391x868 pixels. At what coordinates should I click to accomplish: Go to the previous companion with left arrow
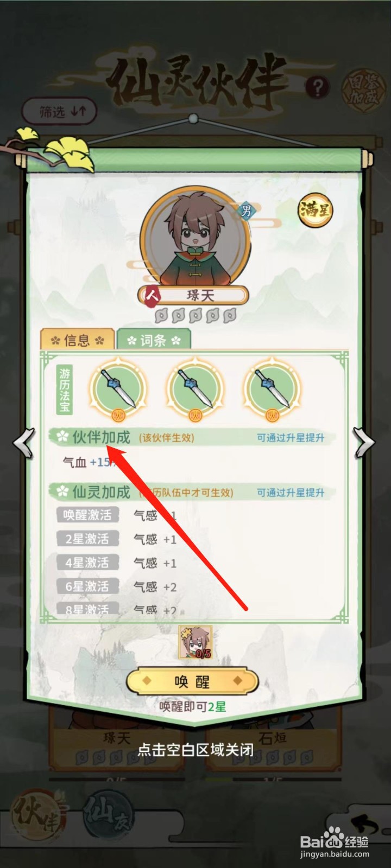coord(23,443)
